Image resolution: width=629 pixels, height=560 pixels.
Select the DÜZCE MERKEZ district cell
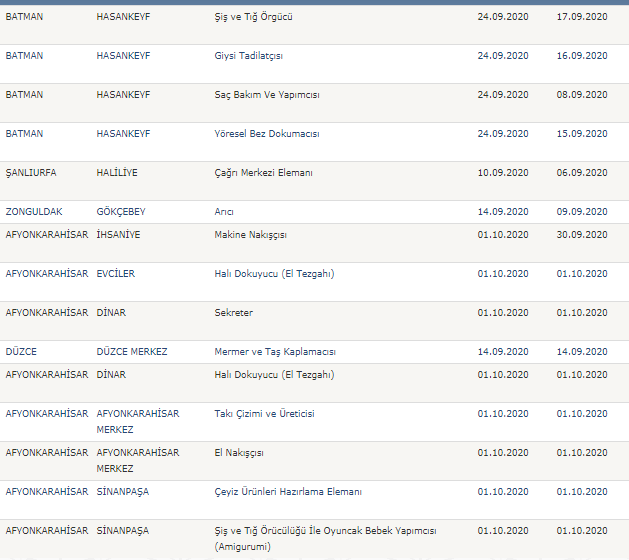[x=132, y=352]
